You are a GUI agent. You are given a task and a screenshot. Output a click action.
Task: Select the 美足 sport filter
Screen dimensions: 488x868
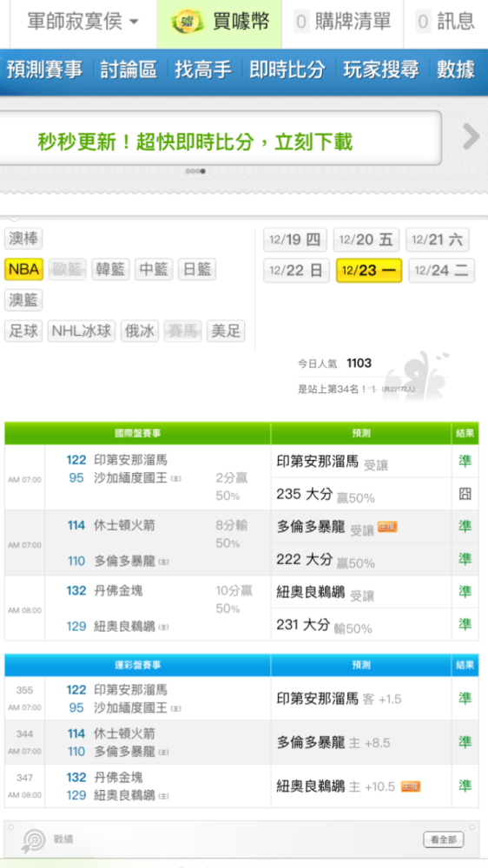tap(226, 331)
